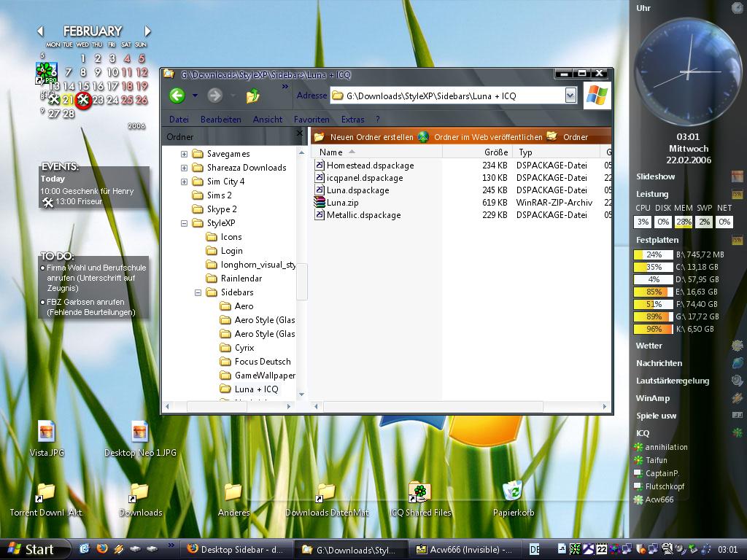
Task: Click the green Back arrow in Explorer
Action: [177, 96]
